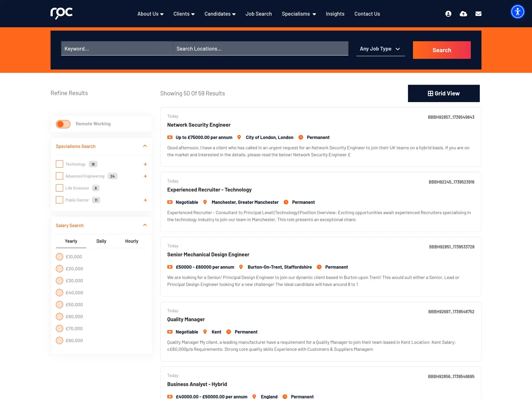Go to Job Search page
Image resolution: width=532 pixels, height=399 pixels.
pyautogui.click(x=259, y=14)
